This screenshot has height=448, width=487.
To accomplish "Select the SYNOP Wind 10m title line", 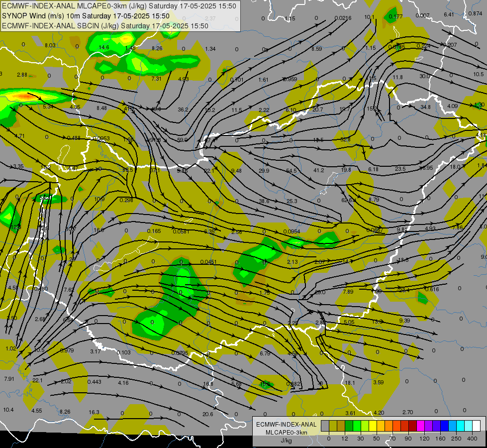I will click(x=86, y=16).
